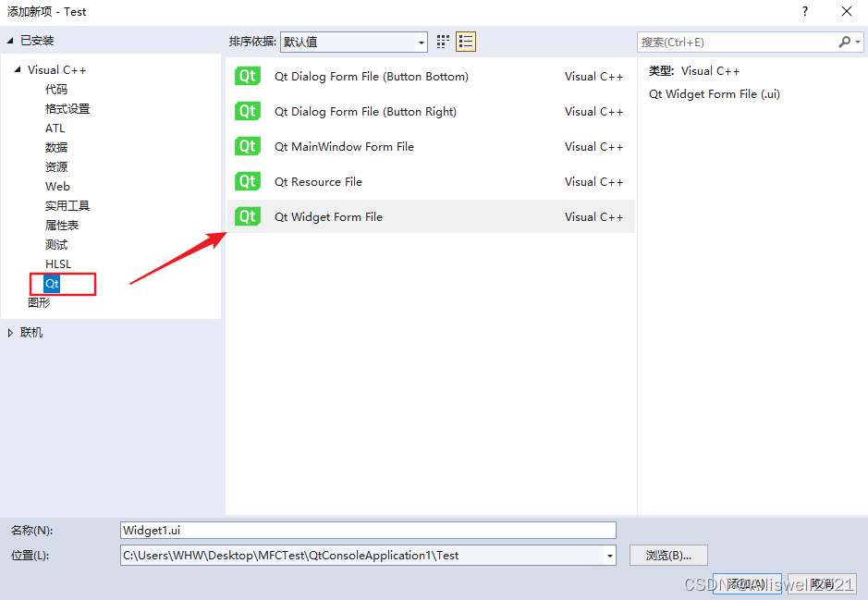Choose Qt Dialog Form File (Button Bottom)
The image size is (868, 600).
[431, 77]
